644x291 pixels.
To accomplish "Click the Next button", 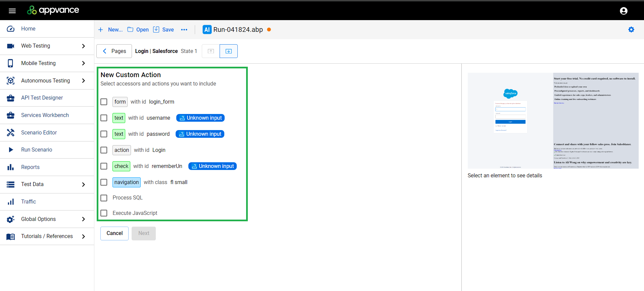I will (x=144, y=233).
